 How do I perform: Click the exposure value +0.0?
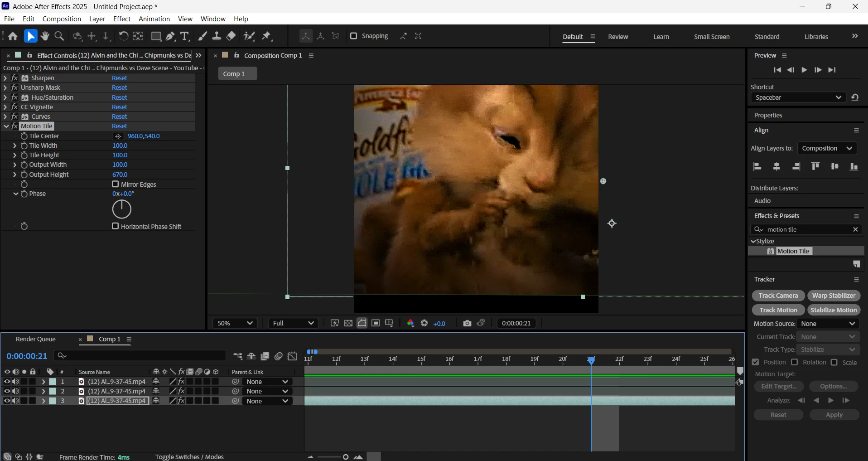(439, 324)
